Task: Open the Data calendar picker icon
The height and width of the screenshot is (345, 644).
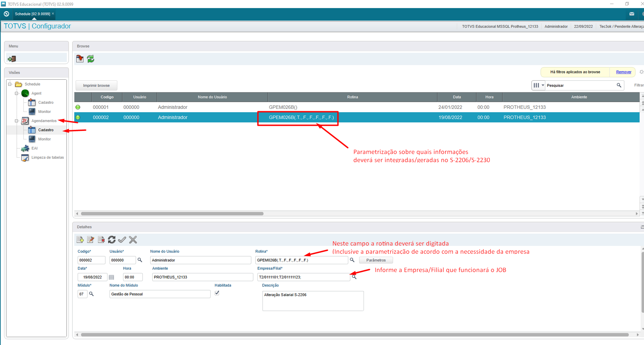Action: 111,277
